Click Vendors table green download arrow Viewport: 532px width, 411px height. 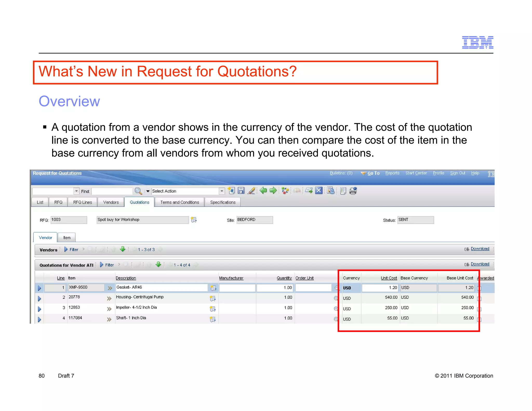pos(123,249)
